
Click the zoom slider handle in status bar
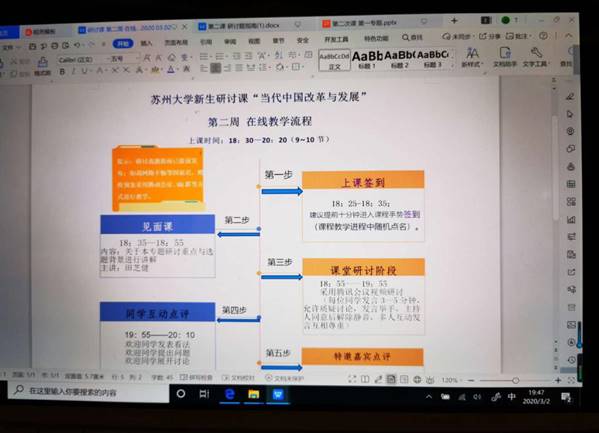click(515, 380)
